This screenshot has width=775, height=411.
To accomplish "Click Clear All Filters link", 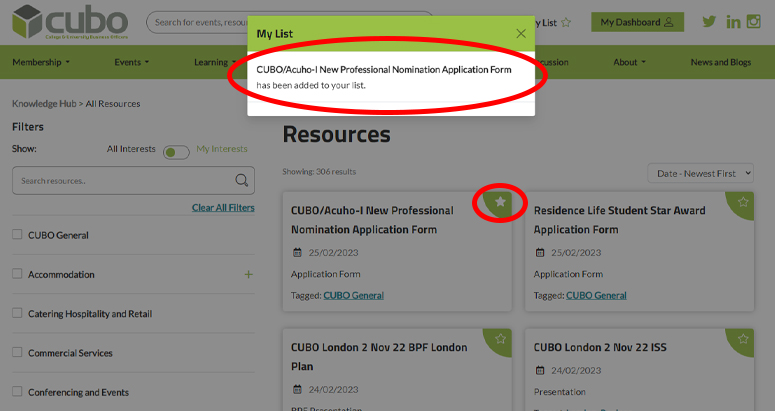I will 223,207.
